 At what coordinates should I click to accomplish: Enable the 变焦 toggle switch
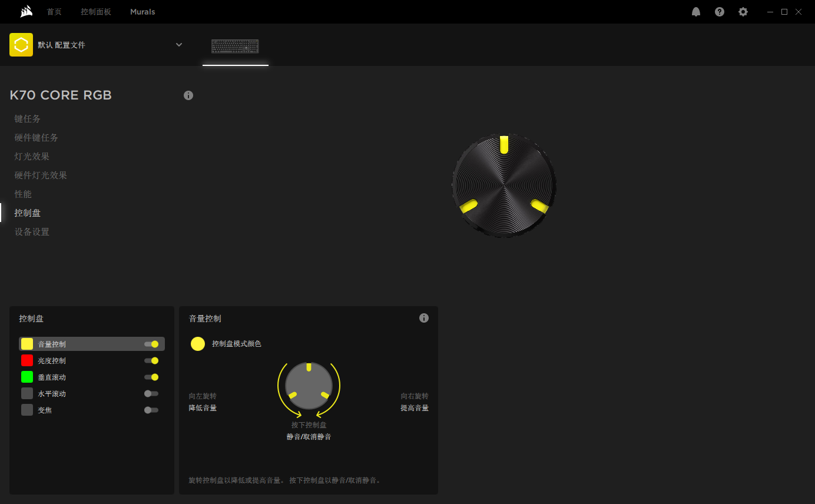click(x=151, y=410)
